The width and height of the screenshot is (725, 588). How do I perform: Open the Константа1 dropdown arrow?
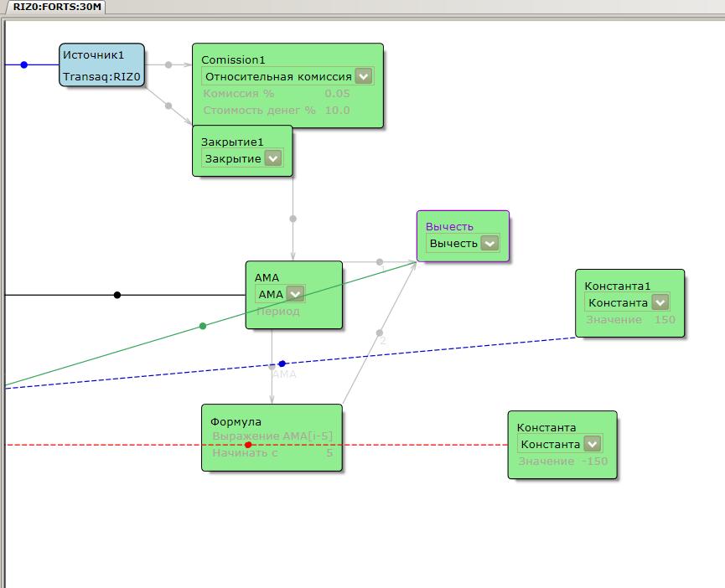660,302
